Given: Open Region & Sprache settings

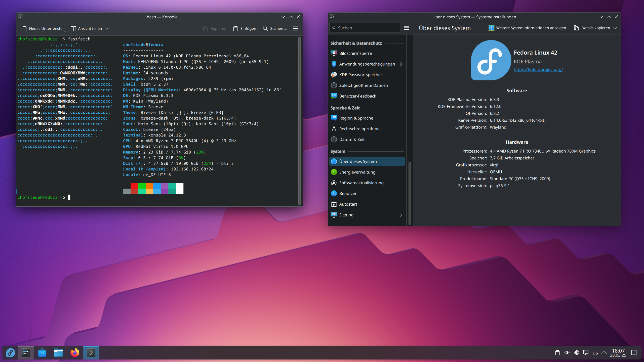Looking at the screenshot, I should [x=356, y=118].
